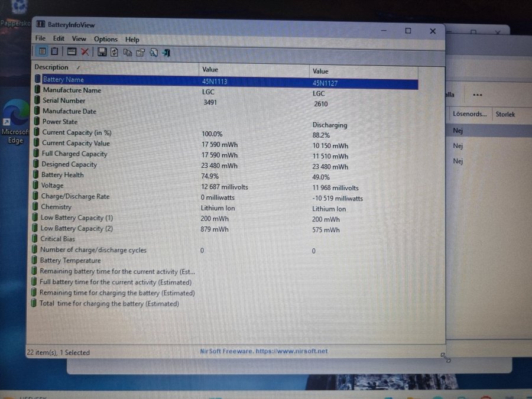Image resolution: width=532 pixels, height=399 pixels.
Task: Click the Storlek column header in background window
Action: [505, 114]
